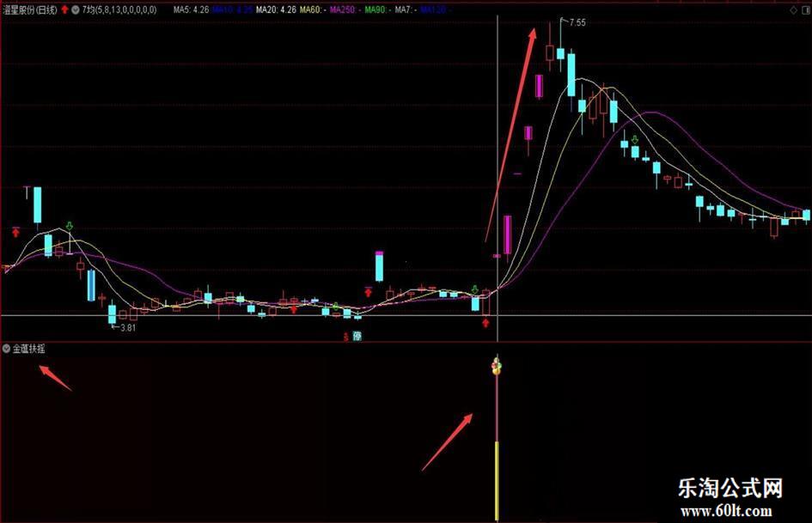Click the white MA7 label
This screenshot has height=523, width=812.
[x=406, y=9]
